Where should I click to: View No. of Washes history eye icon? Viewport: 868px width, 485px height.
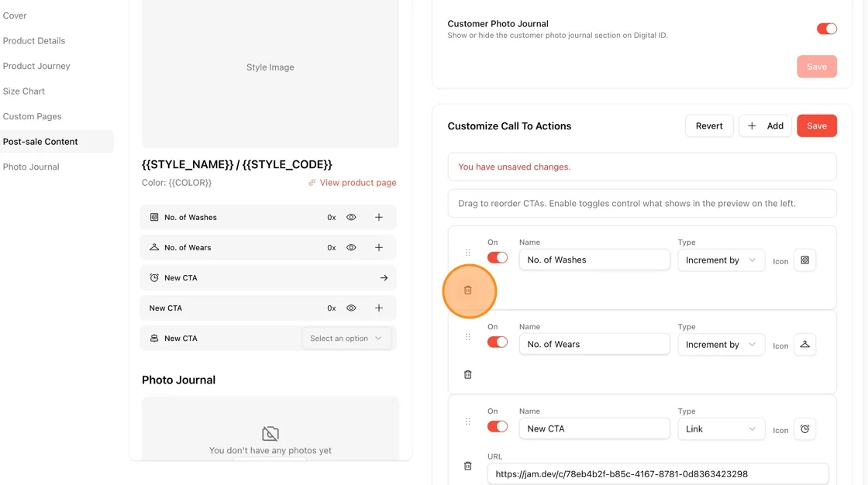pyautogui.click(x=351, y=217)
